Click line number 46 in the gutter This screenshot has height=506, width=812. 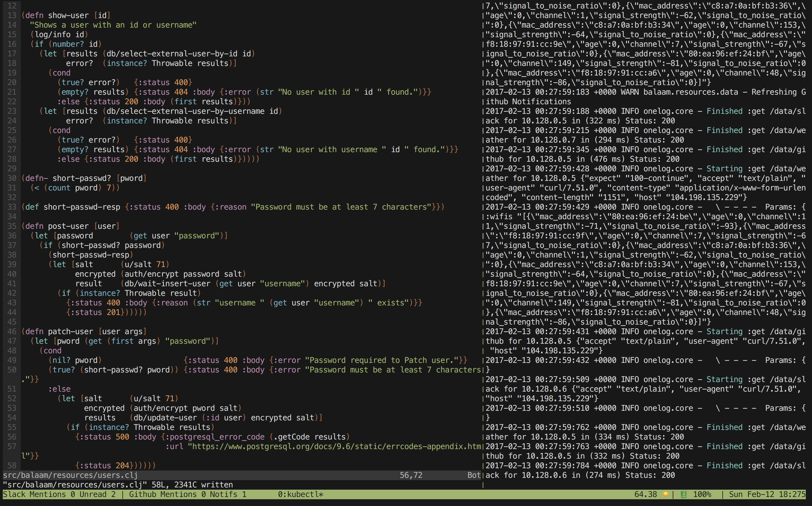(12, 332)
